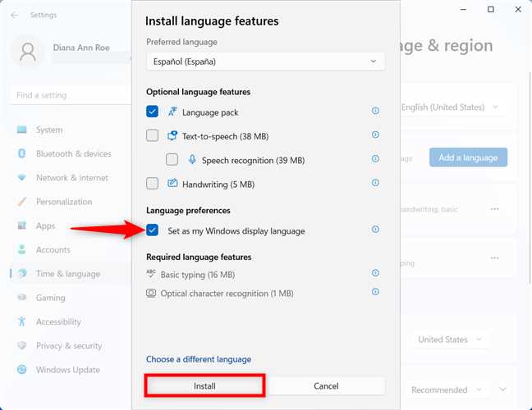Click the Add a language button
Viewport: 532px width, 410px height.
click(x=468, y=157)
